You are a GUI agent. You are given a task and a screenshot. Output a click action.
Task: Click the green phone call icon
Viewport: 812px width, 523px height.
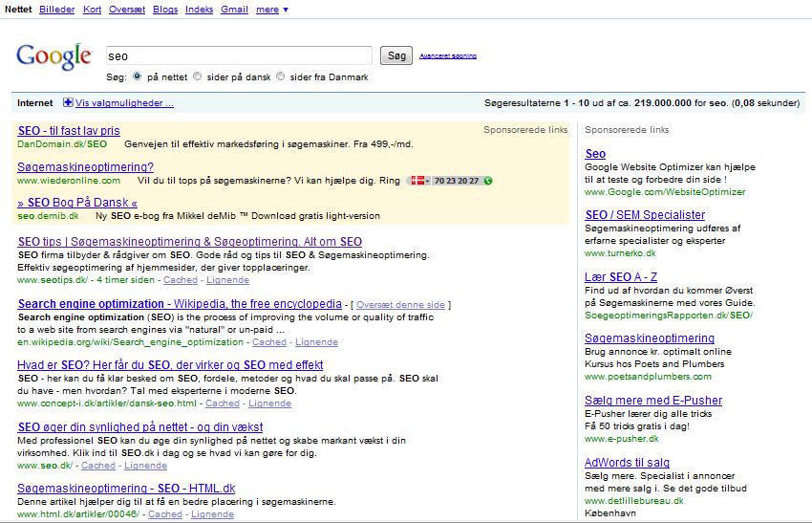pyautogui.click(x=488, y=181)
